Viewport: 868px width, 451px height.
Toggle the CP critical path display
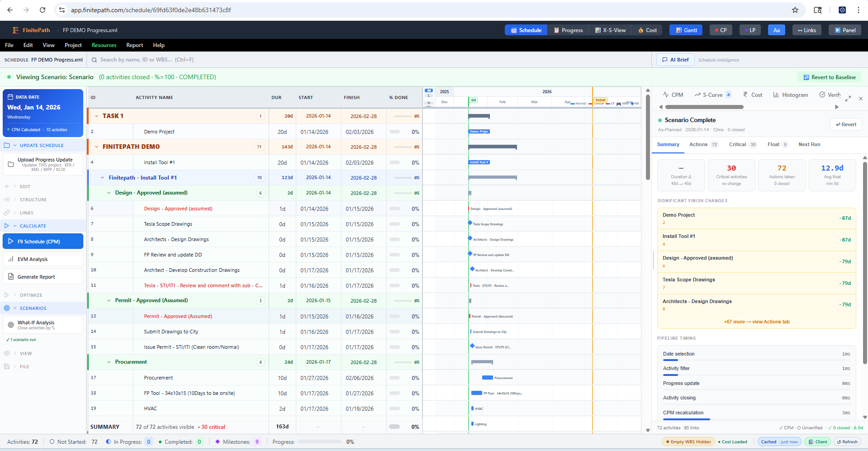[721, 30]
